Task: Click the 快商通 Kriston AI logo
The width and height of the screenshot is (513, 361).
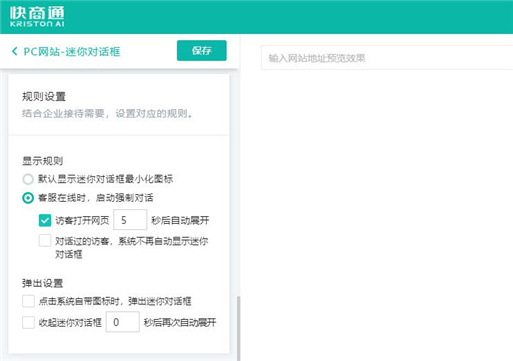Action: (37, 17)
